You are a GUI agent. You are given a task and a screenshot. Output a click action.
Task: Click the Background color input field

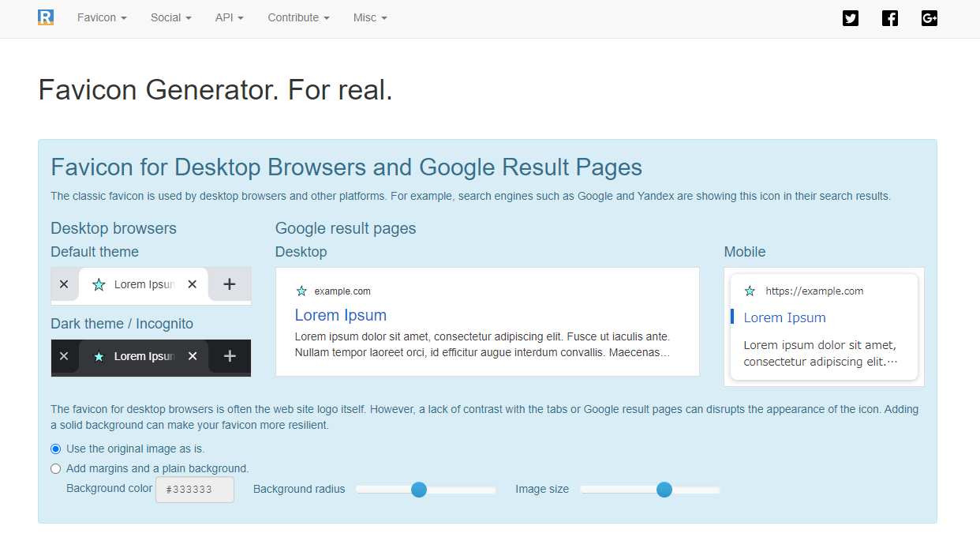[195, 490]
